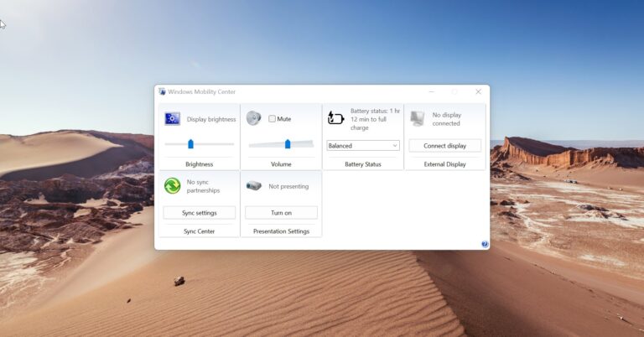Screen dimensions: 644x337
Task: Click the Volume slider thumb
Action: (x=288, y=143)
